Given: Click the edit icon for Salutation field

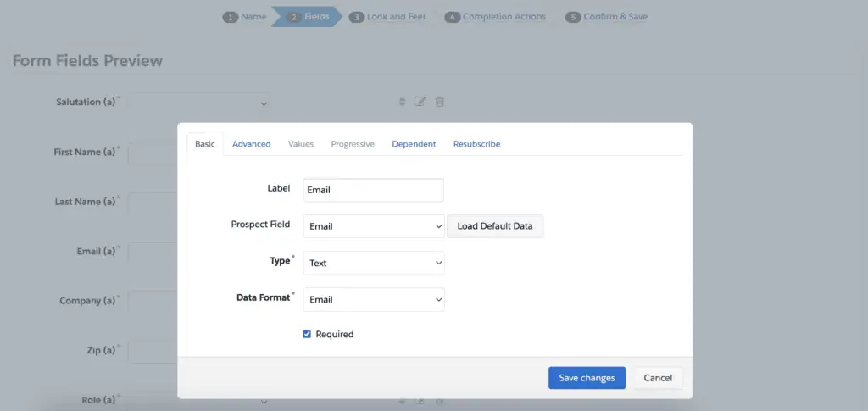Looking at the screenshot, I should click(x=420, y=102).
